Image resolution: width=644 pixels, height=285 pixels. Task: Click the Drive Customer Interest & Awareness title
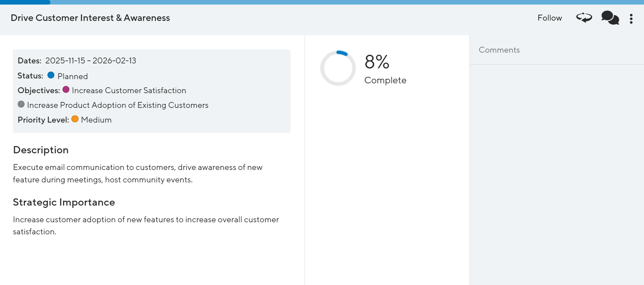point(90,18)
